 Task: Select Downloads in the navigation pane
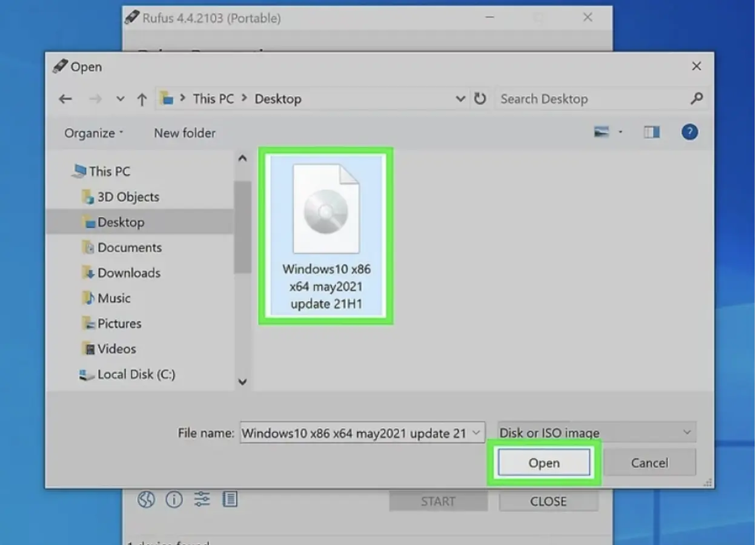coord(128,273)
